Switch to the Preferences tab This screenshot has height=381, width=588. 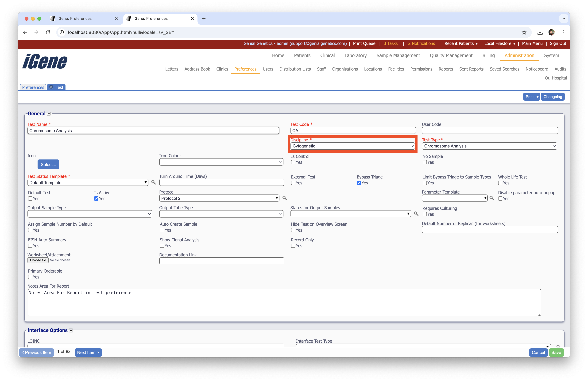33,87
